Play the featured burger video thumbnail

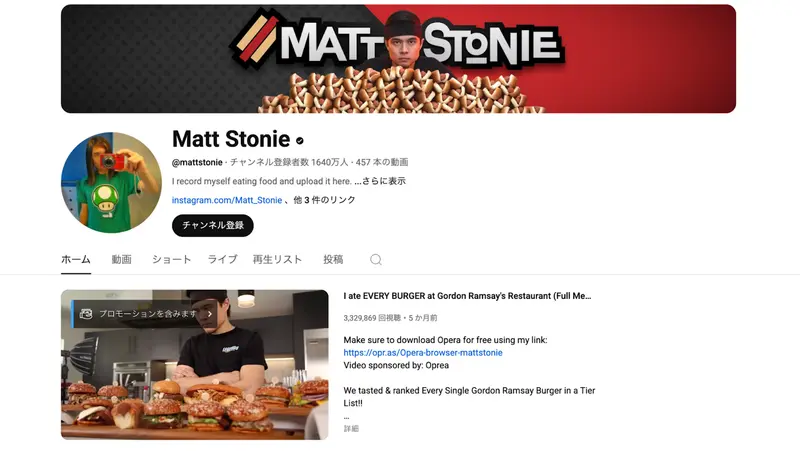click(x=195, y=365)
